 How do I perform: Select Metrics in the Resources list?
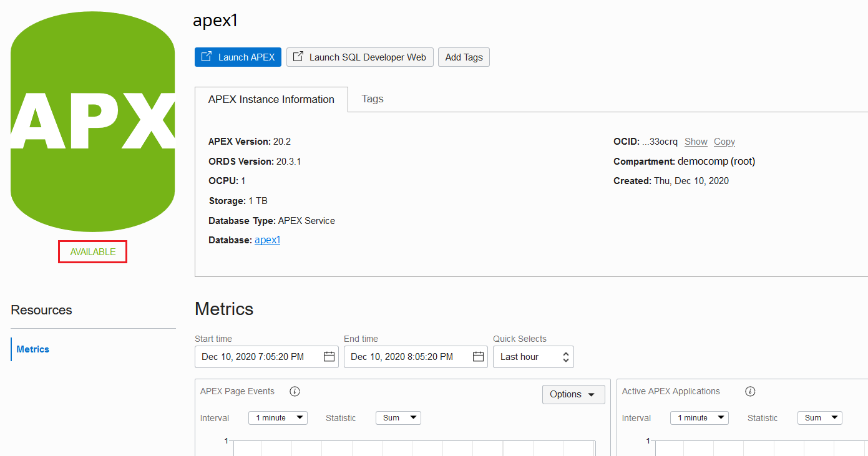(x=33, y=349)
